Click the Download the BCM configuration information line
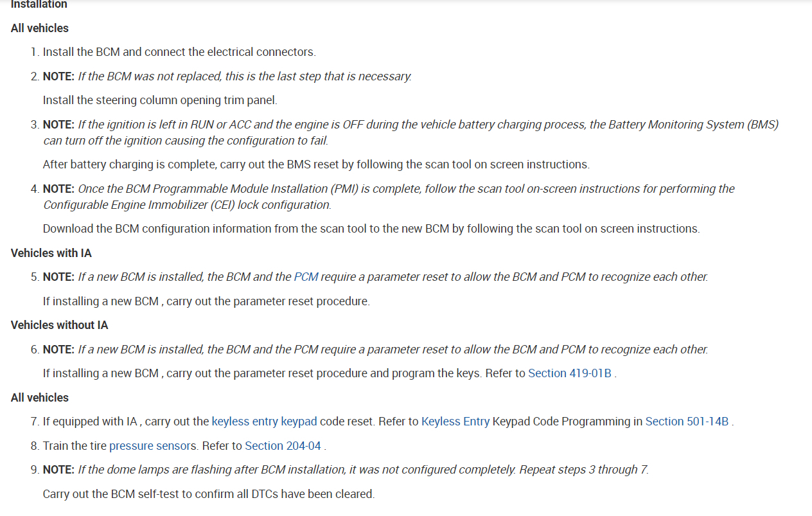Viewport: 812px width, 516px height. pyautogui.click(x=371, y=229)
